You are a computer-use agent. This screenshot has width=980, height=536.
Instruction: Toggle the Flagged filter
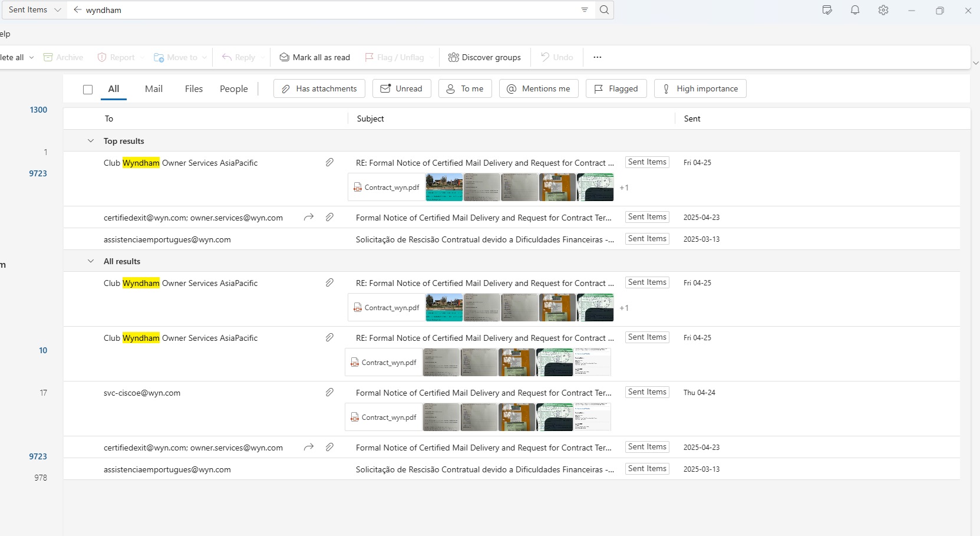coord(616,88)
